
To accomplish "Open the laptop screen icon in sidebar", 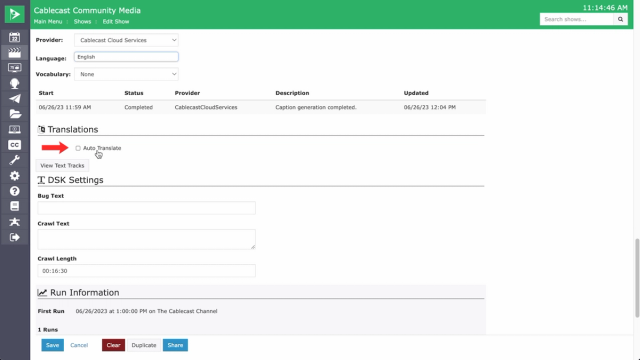I will coord(15,129).
